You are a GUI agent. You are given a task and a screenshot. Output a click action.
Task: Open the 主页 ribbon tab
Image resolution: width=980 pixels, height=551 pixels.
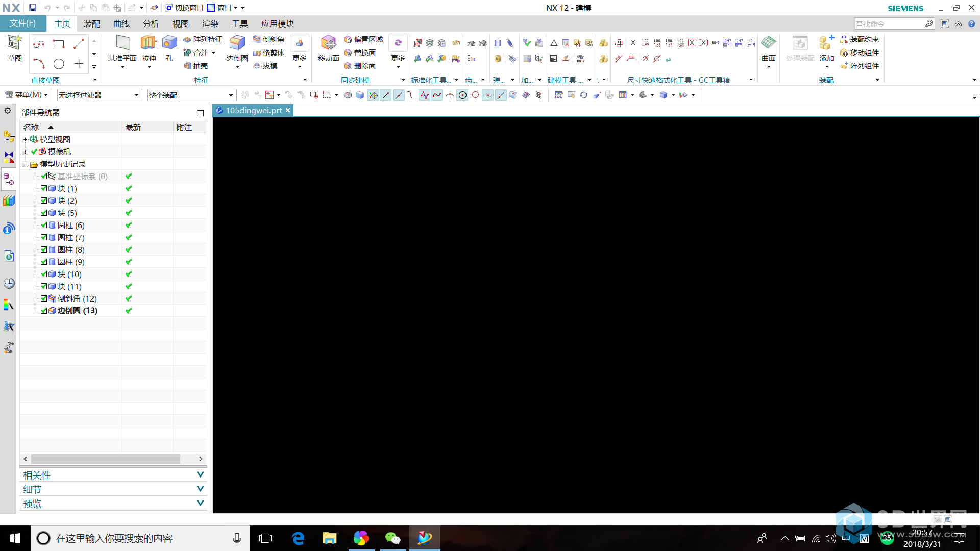click(61, 23)
